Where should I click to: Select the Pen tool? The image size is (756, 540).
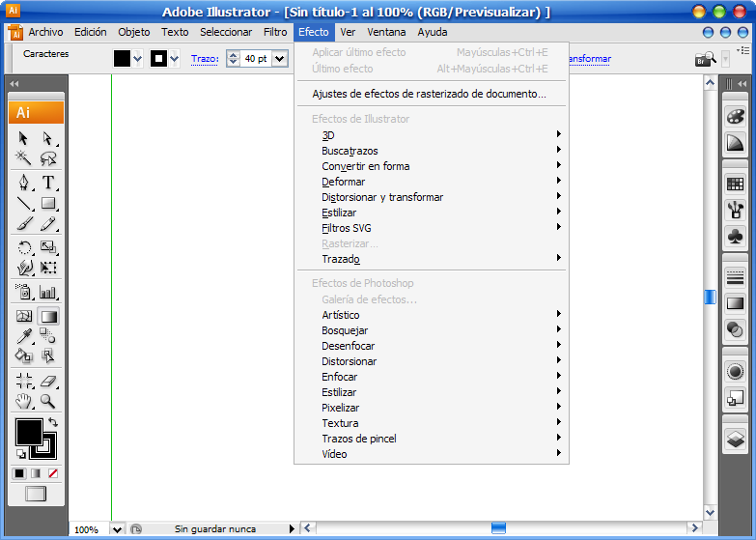pyautogui.click(x=24, y=182)
